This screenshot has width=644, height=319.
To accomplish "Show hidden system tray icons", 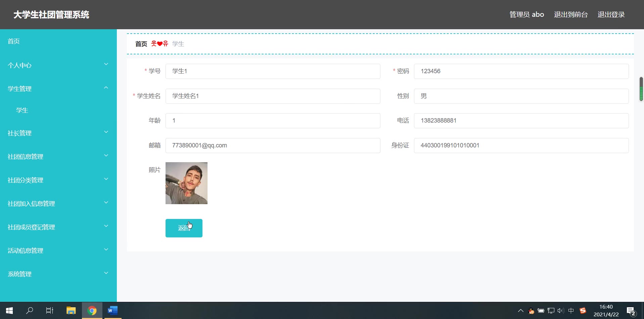I will click(x=521, y=311).
